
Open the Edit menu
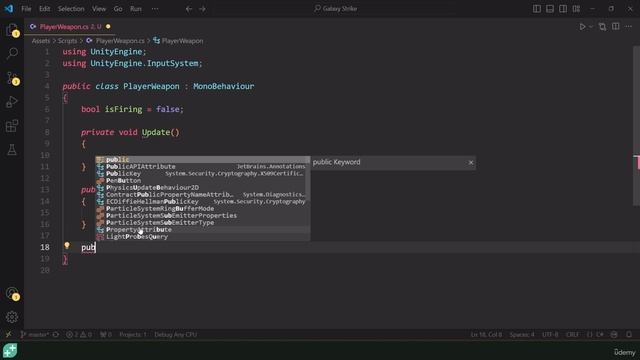(x=44, y=9)
